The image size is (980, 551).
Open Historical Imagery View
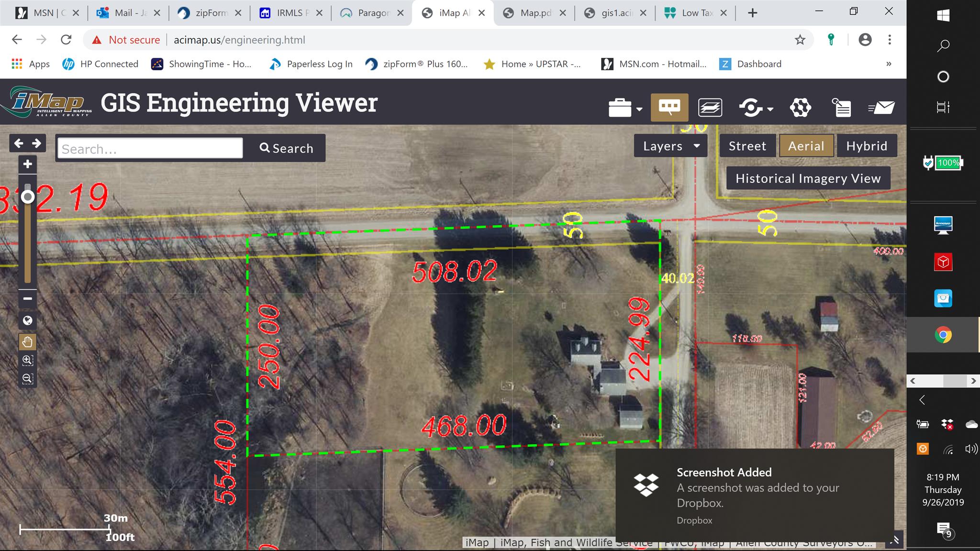point(808,178)
